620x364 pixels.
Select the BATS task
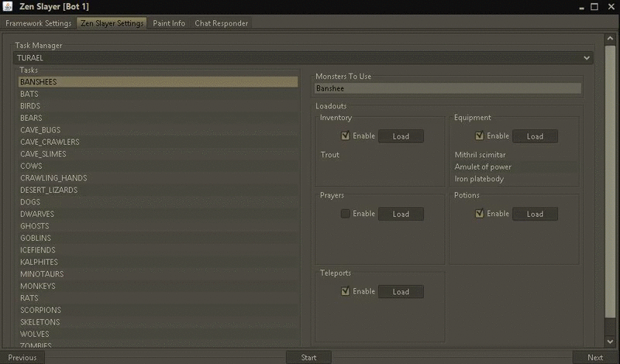tap(158, 94)
